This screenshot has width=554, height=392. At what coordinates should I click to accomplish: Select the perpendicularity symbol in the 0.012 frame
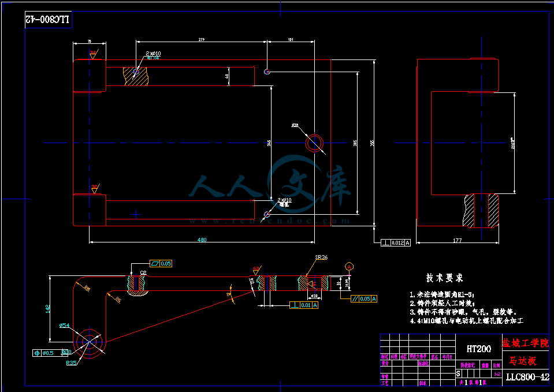coord(385,242)
